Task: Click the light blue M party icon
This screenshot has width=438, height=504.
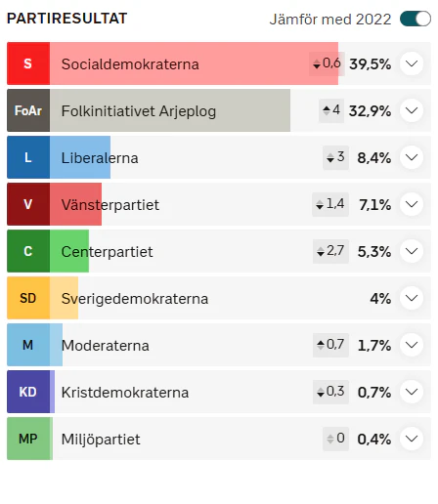Action: [x=28, y=345]
